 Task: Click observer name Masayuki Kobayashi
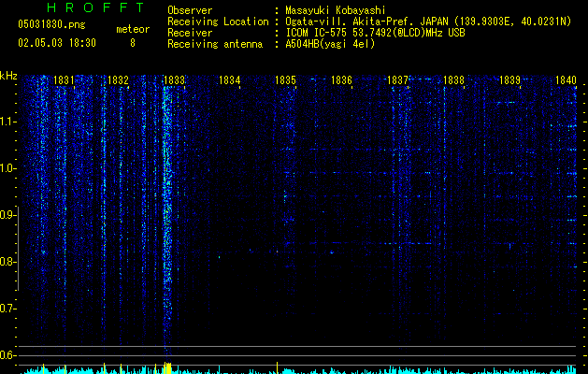336,10
